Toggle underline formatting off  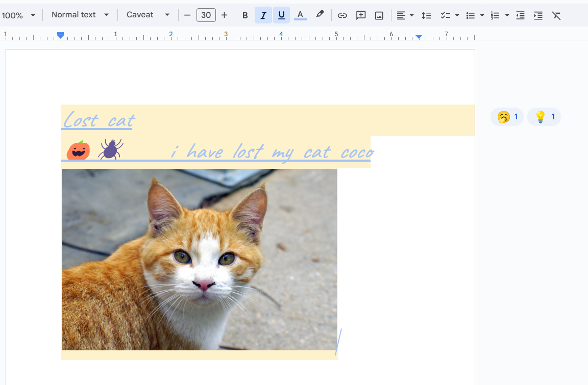point(281,15)
